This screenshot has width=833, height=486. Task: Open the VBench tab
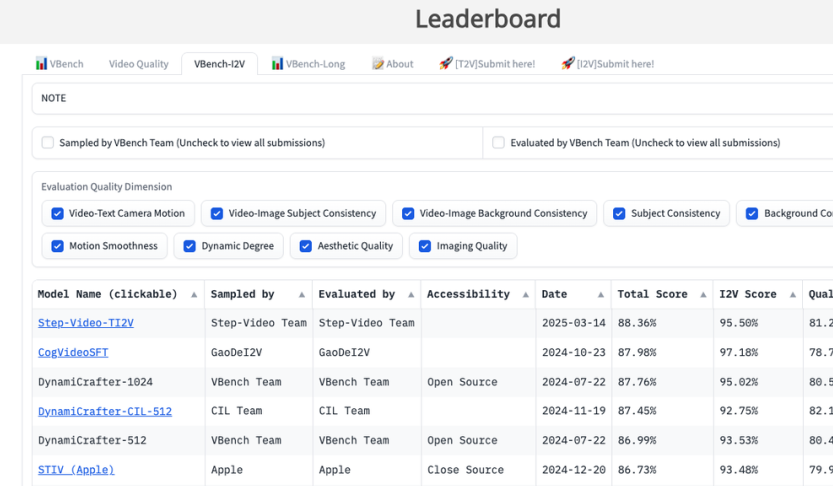[60, 64]
